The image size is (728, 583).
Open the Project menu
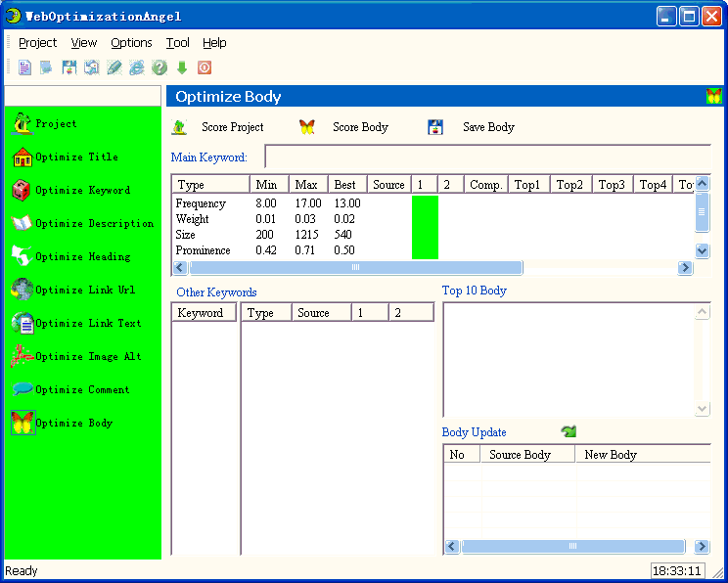37,43
